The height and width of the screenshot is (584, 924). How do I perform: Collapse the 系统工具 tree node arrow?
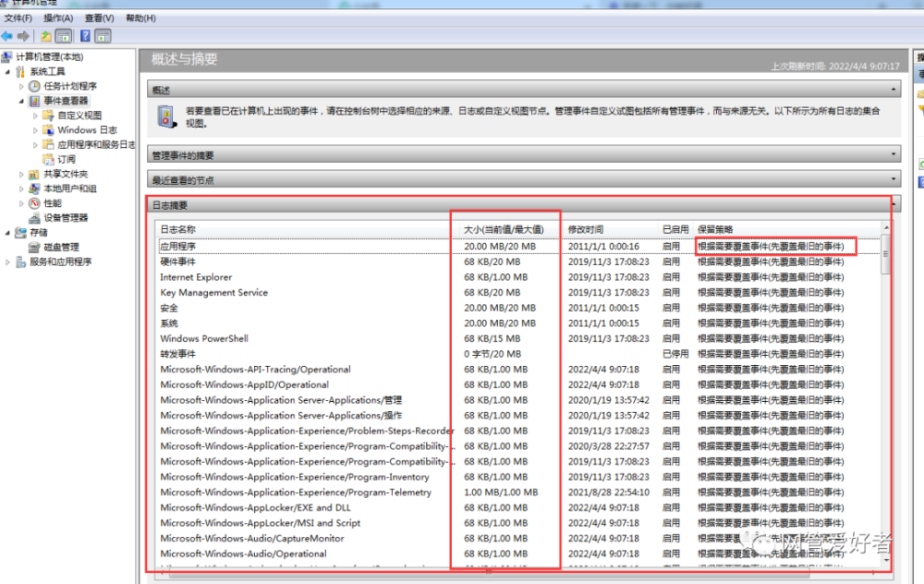(x=7, y=72)
